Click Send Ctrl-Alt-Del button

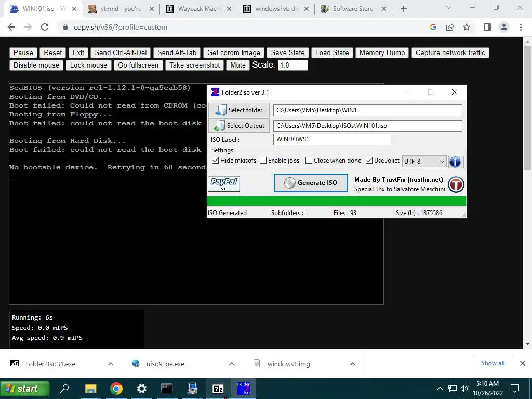pos(121,52)
